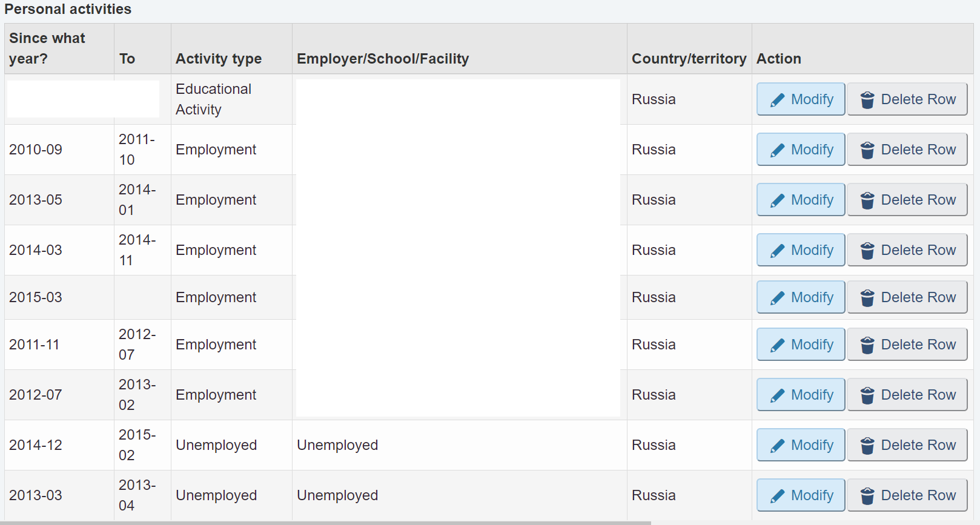Delete the 2010-09 employment row
980x525 pixels.
click(x=907, y=150)
